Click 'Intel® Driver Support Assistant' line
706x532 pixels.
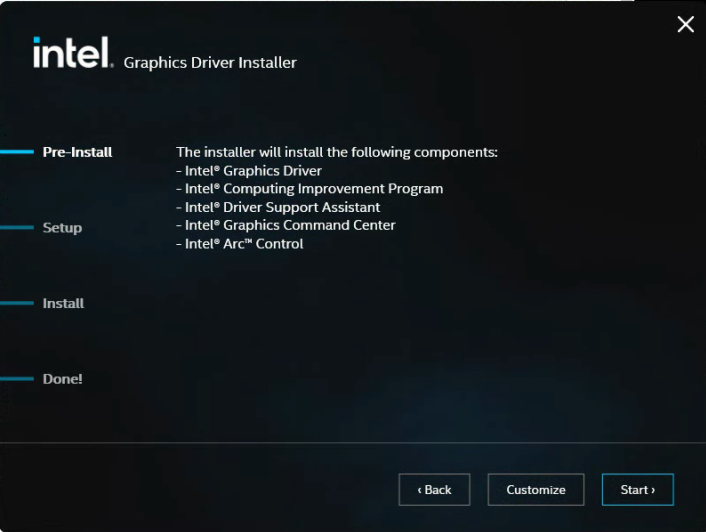click(x=278, y=207)
